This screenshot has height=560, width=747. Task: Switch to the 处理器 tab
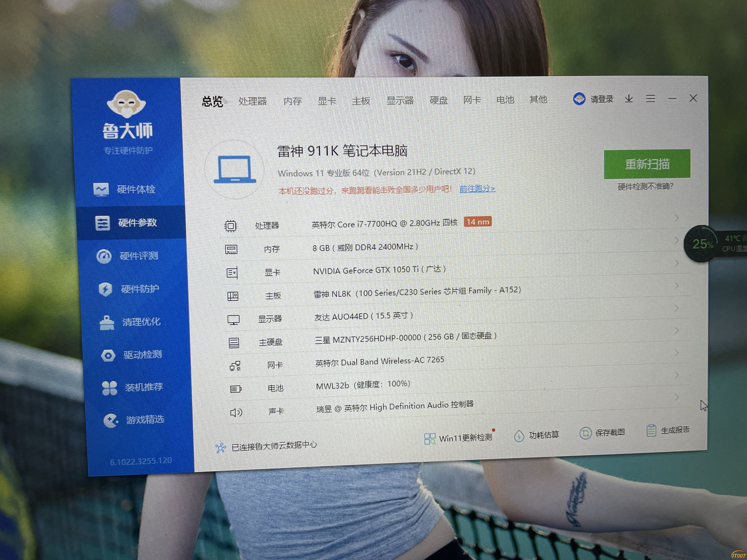(253, 101)
